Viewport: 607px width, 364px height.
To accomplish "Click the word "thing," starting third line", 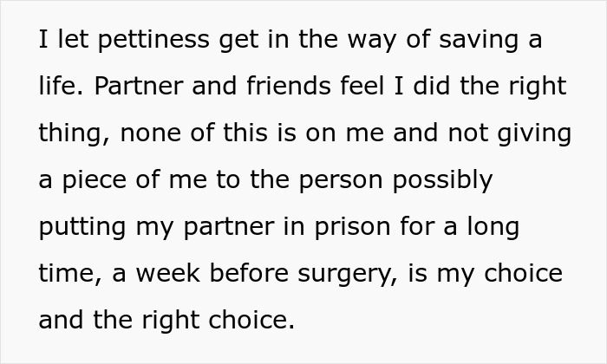I will [x=74, y=134].
